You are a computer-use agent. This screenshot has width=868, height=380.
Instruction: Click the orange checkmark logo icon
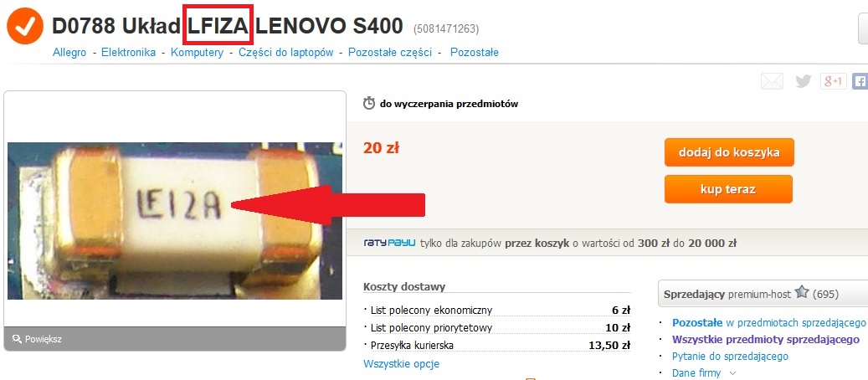point(25,25)
